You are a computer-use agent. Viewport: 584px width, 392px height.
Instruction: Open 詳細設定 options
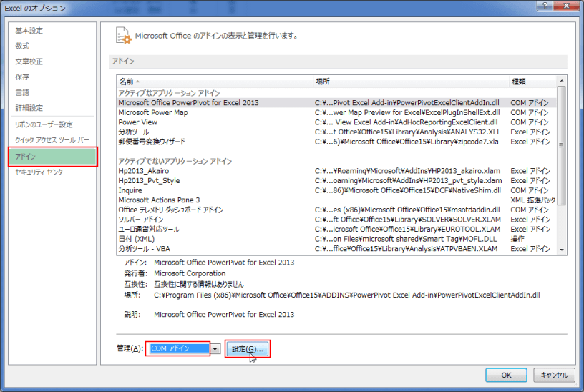click(x=29, y=108)
